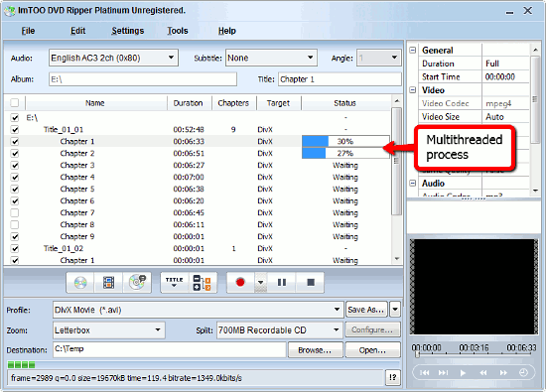The height and width of the screenshot is (392, 546).
Task: Collapse the Audio properties section
Action: point(413,184)
